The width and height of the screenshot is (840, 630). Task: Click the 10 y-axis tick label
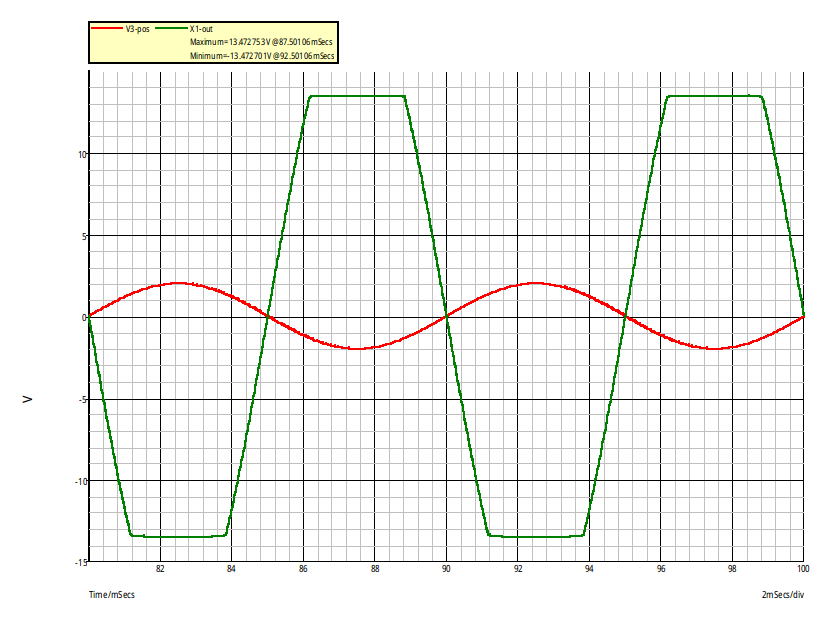[x=81, y=155]
